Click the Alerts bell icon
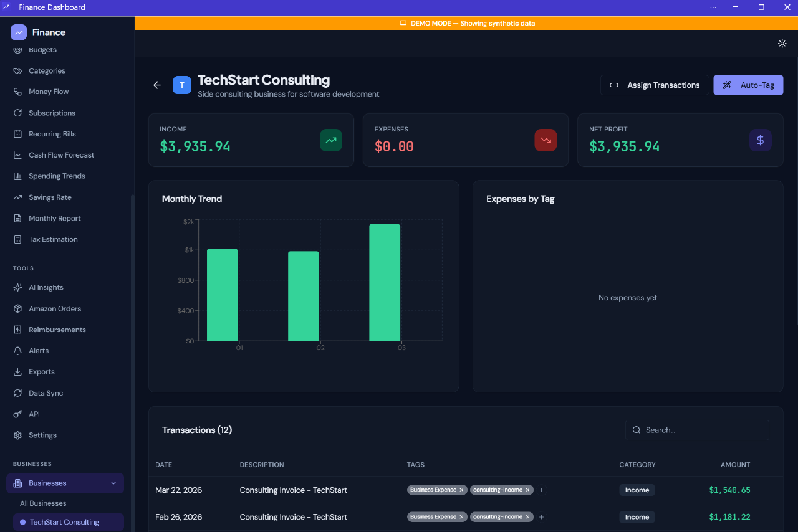This screenshot has height=532, width=798. (17, 351)
